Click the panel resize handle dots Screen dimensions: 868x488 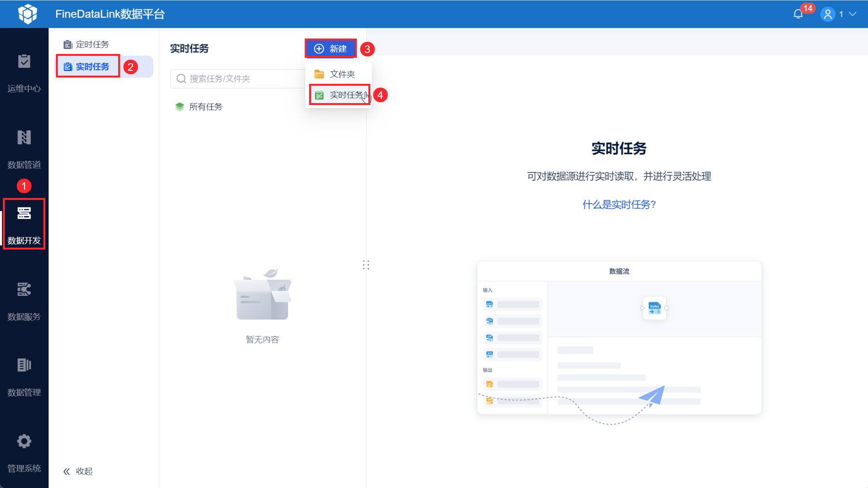tap(366, 265)
